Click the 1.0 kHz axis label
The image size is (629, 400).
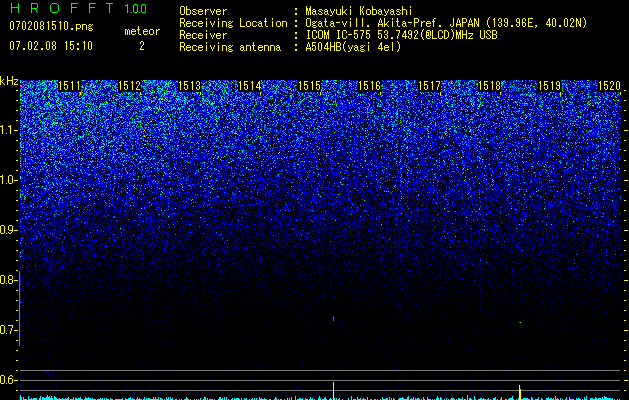pos(8,180)
